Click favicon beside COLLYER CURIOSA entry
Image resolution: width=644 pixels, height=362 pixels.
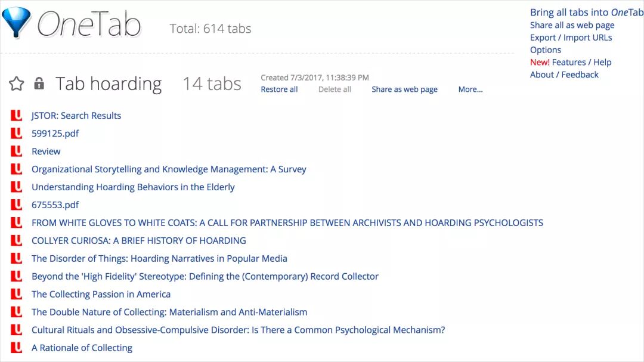[17, 240]
